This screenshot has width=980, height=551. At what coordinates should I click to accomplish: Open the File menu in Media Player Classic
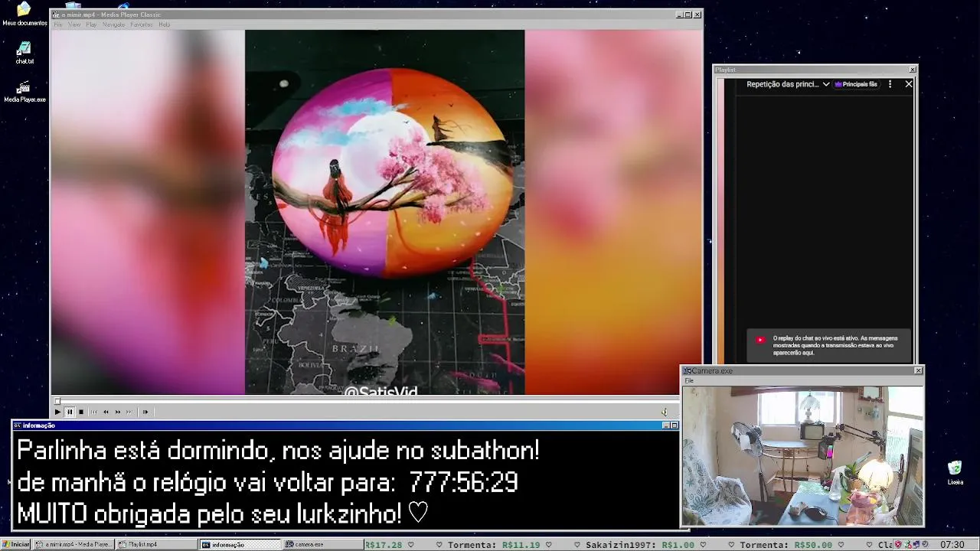coord(58,24)
